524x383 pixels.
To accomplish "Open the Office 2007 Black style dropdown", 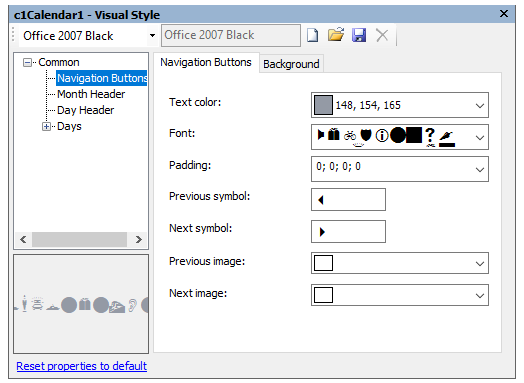I will pyautogui.click(x=152, y=35).
